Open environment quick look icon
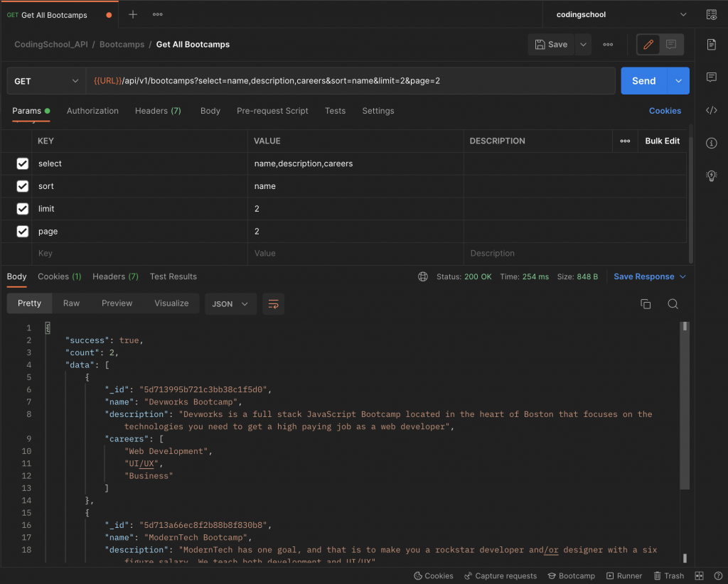 (x=711, y=14)
